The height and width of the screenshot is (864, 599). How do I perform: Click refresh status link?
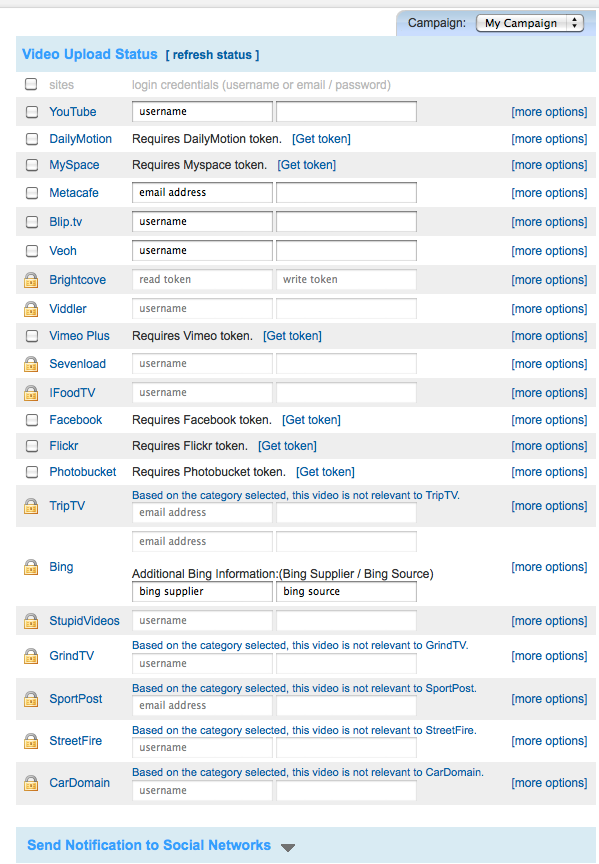click(212, 55)
